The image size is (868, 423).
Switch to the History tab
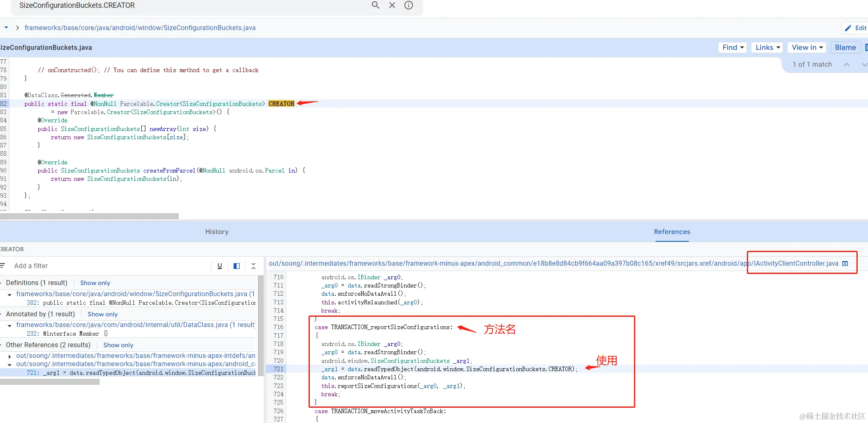(217, 232)
